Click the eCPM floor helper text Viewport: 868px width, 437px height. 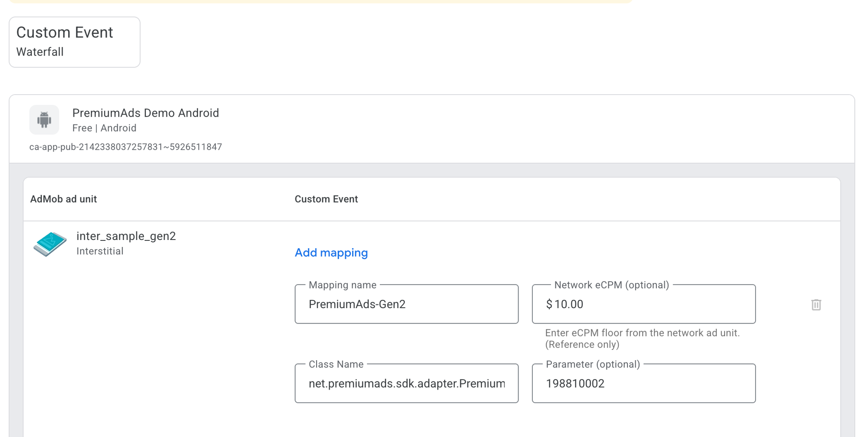click(642, 338)
